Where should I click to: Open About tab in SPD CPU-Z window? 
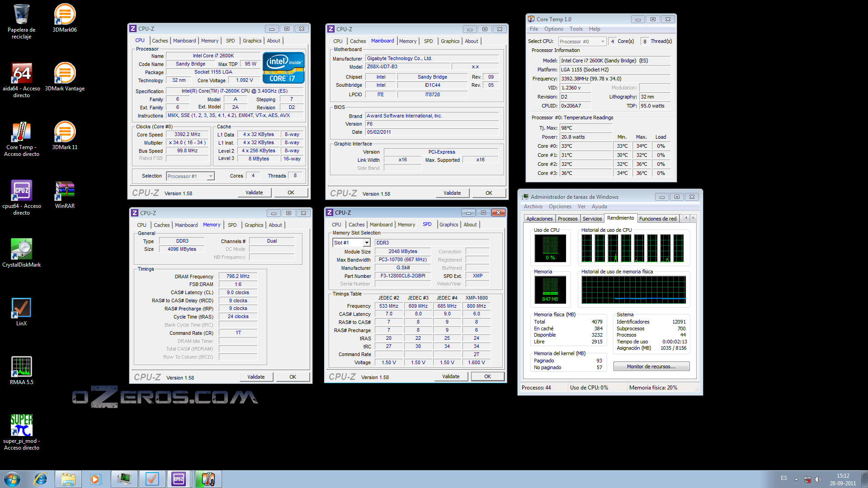coord(470,225)
